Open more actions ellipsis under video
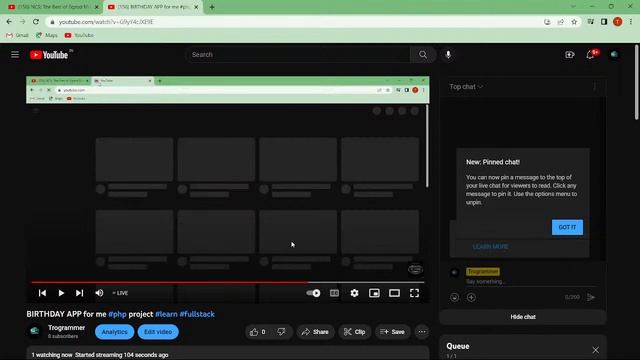The height and width of the screenshot is (360, 640). click(422, 332)
